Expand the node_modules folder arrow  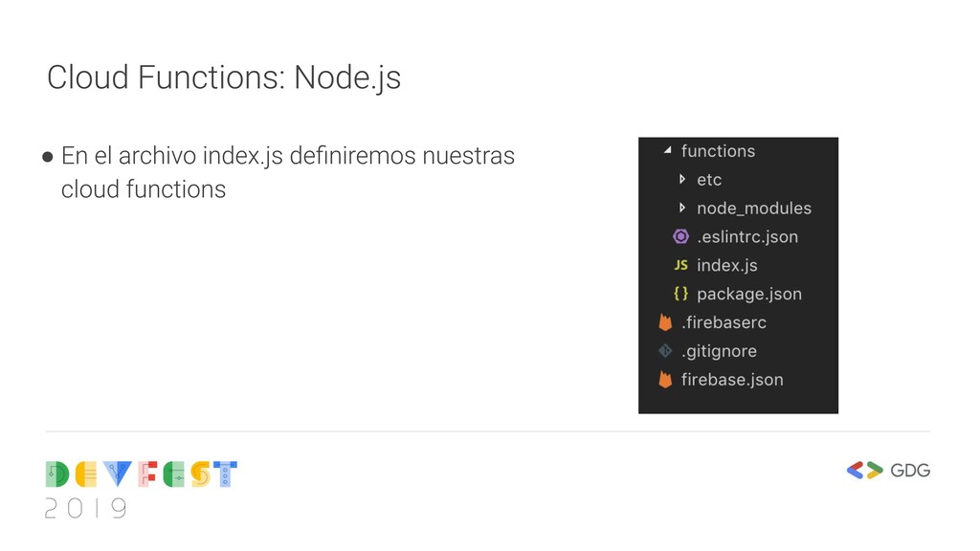tap(681, 208)
